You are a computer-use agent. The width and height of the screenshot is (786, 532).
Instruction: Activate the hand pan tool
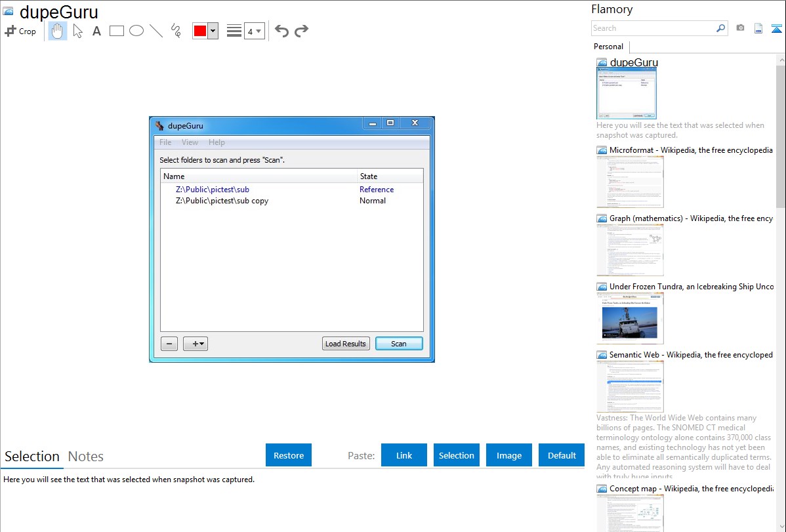click(57, 31)
